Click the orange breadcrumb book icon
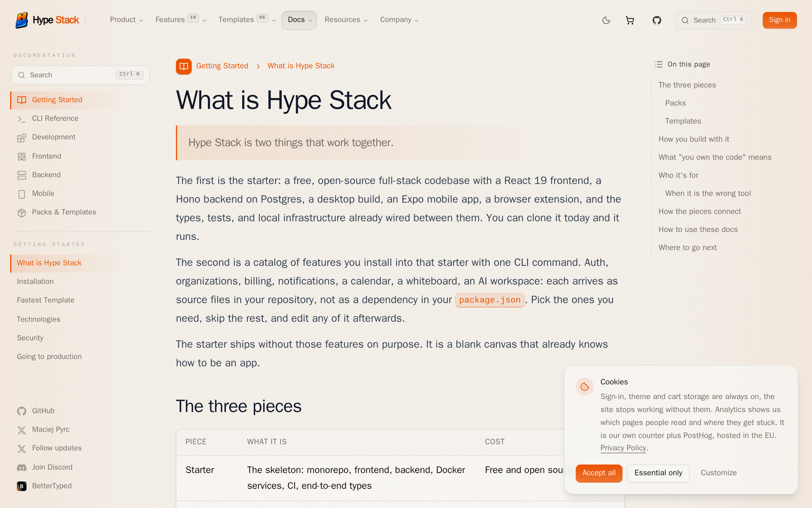The width and height of the screenshot is (812, 508). click(184, 66)
